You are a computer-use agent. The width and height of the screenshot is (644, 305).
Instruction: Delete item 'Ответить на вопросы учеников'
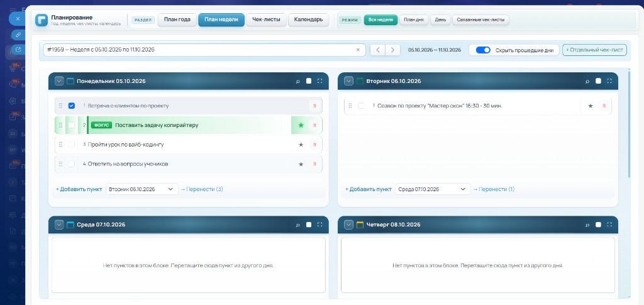[x=314, y=164]
